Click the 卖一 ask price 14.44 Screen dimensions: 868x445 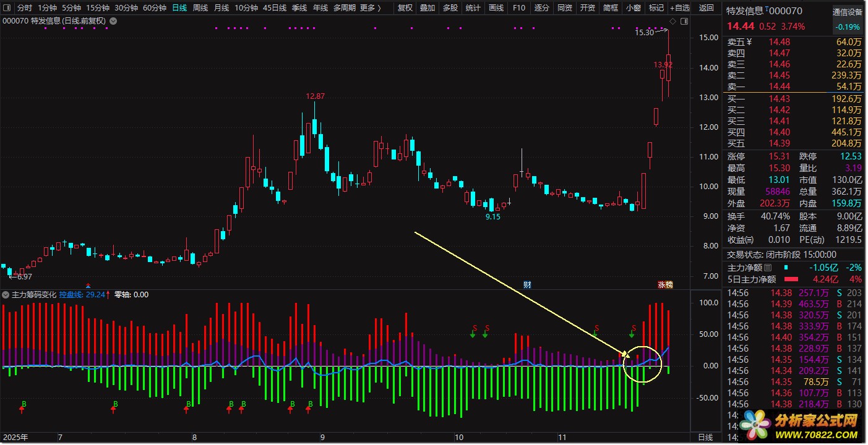tap(780, 87)
